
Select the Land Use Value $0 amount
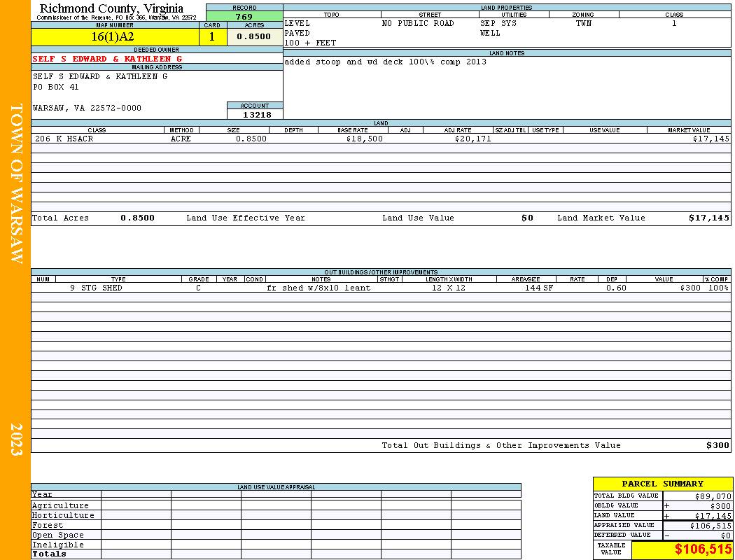tap(527, 218)
